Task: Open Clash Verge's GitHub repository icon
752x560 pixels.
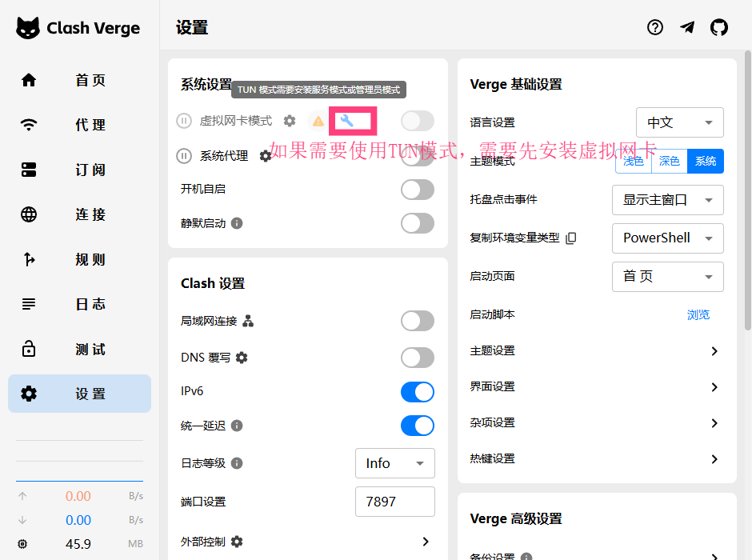Action: click(719, 26)
